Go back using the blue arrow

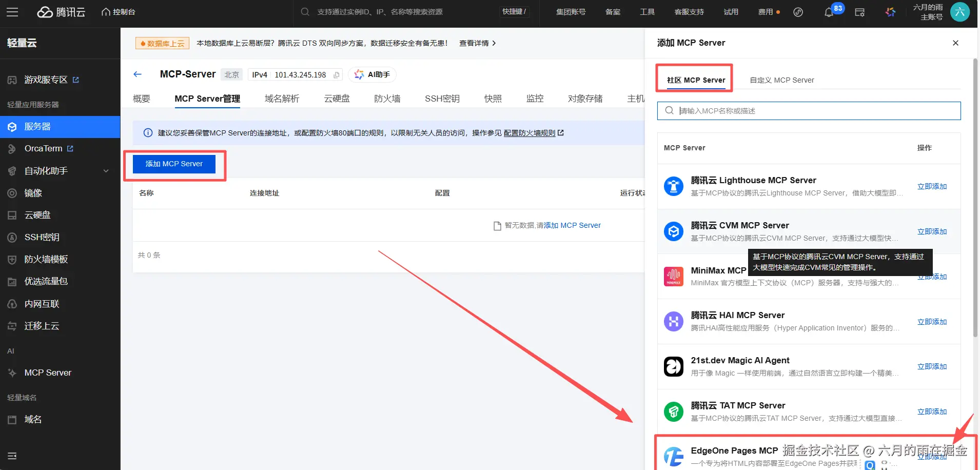[x=138, y=74]
